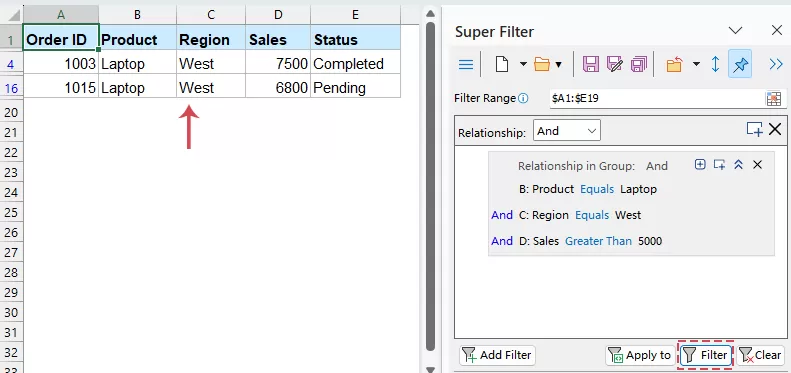Collapse the group with double-up chevron

[739, 165]
